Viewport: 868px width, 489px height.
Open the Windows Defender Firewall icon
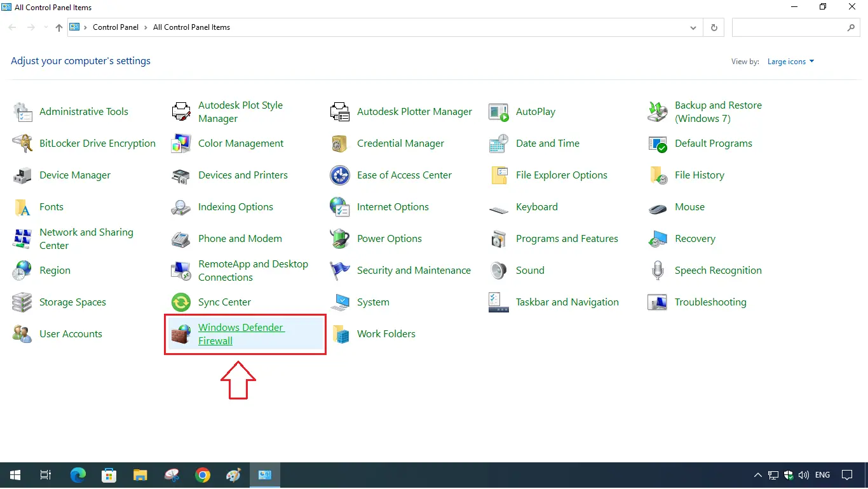[x=181, y=334]
